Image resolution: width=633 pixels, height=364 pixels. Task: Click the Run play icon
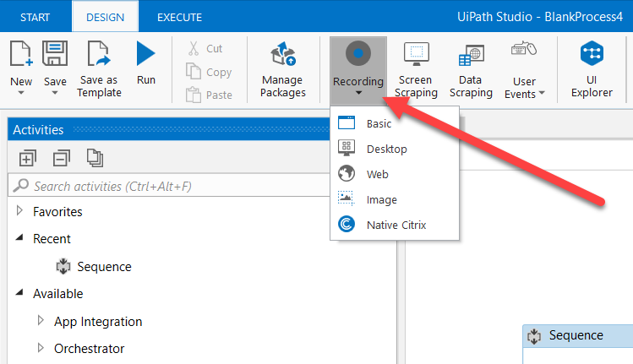tap(145, 55)
